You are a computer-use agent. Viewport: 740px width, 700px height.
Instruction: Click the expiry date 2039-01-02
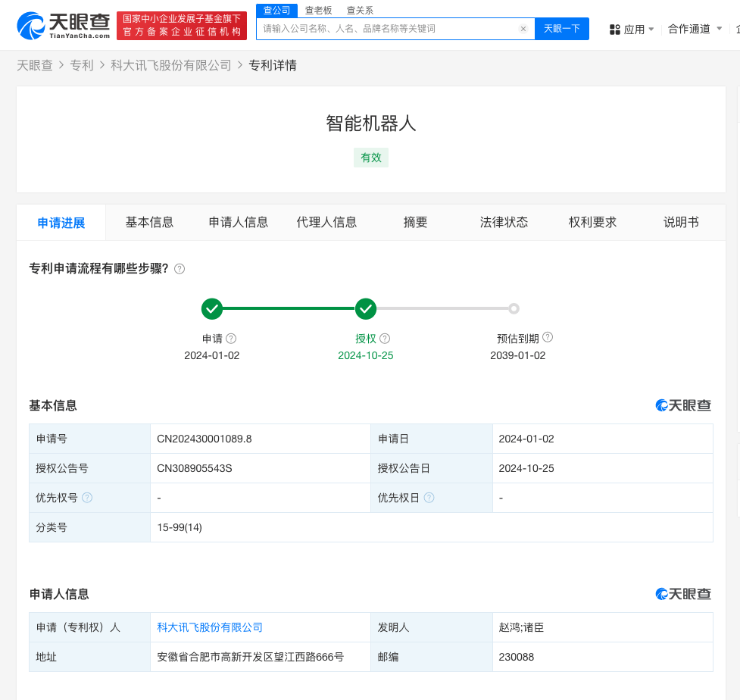click(x=518, y=355)
